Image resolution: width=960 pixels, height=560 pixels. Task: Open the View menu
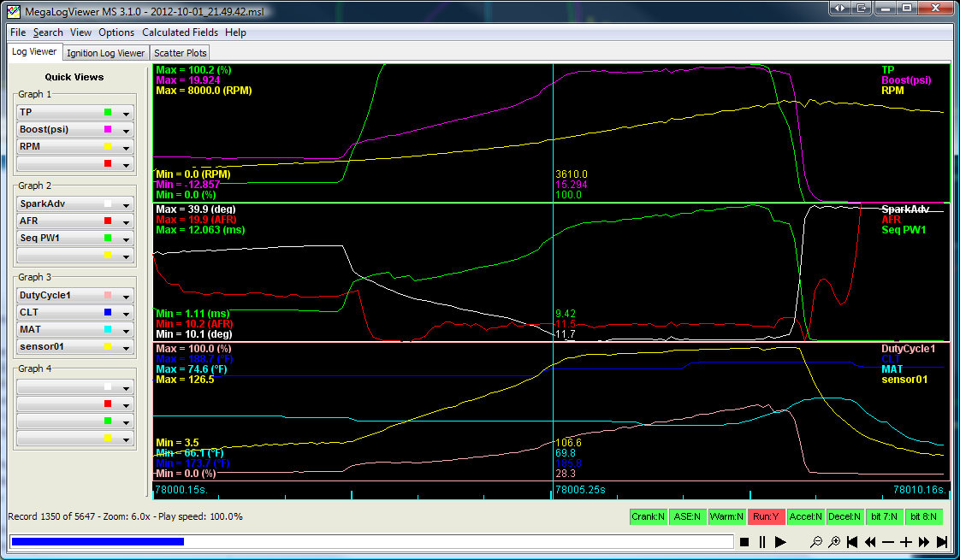pos(80,32)
